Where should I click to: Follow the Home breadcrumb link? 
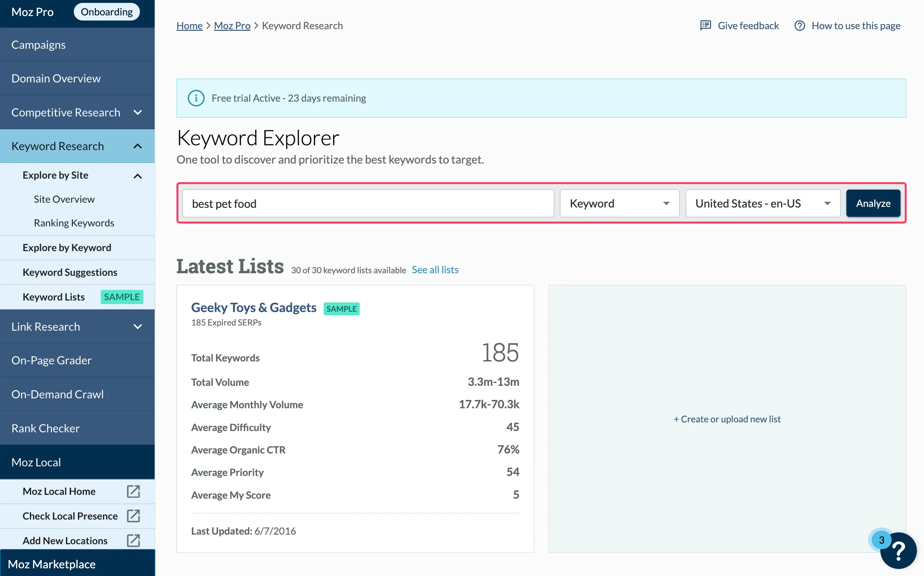point(189,26)
